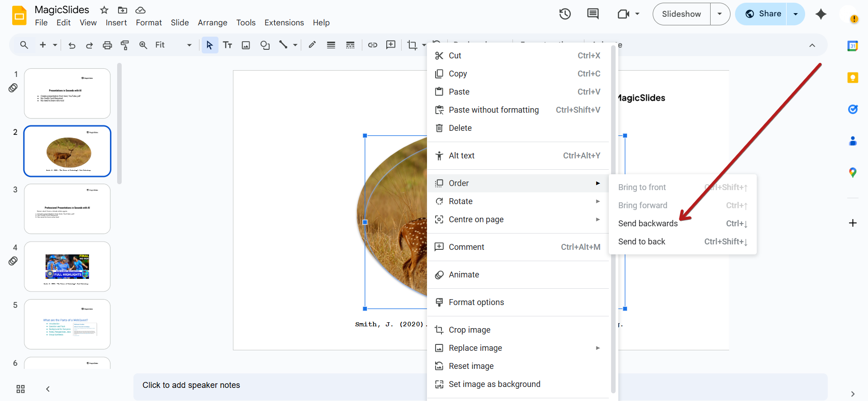This screenshot has width=868, height=401.
Task: Open comments panel icon
Action: [x=593, y=14]
